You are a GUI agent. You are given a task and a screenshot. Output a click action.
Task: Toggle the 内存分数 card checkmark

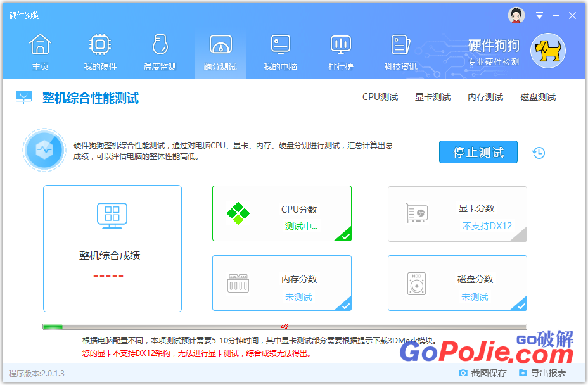[345, 305]
